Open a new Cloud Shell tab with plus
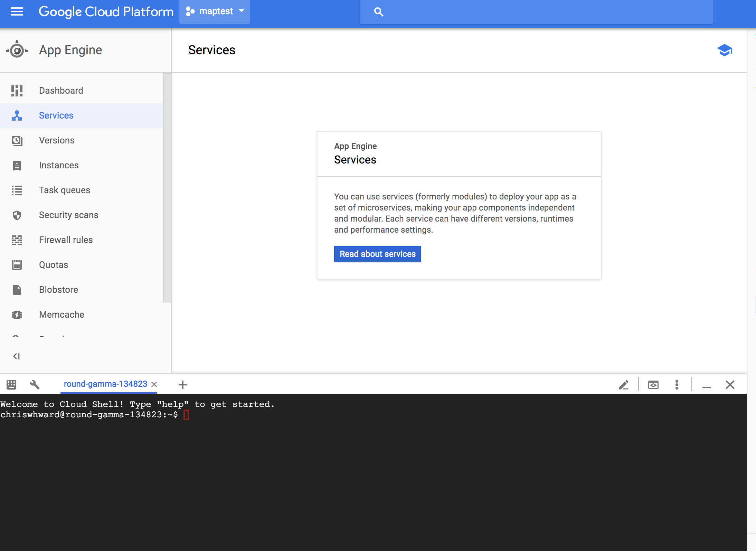 183,384
